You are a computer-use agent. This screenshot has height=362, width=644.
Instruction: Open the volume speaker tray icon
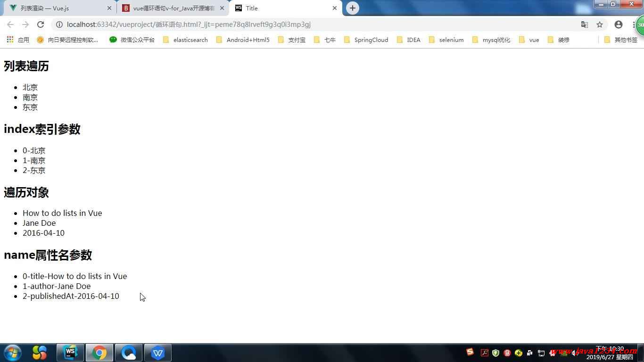[575, 353]
